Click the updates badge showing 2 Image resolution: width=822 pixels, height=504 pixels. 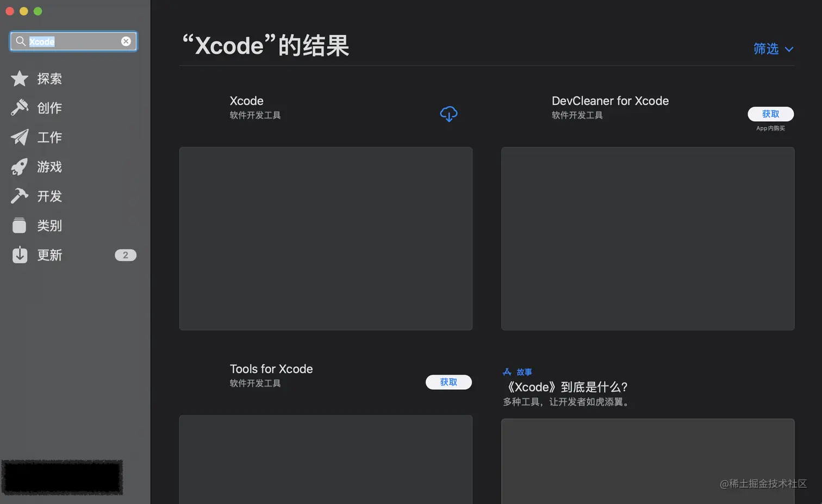[126, 255]
